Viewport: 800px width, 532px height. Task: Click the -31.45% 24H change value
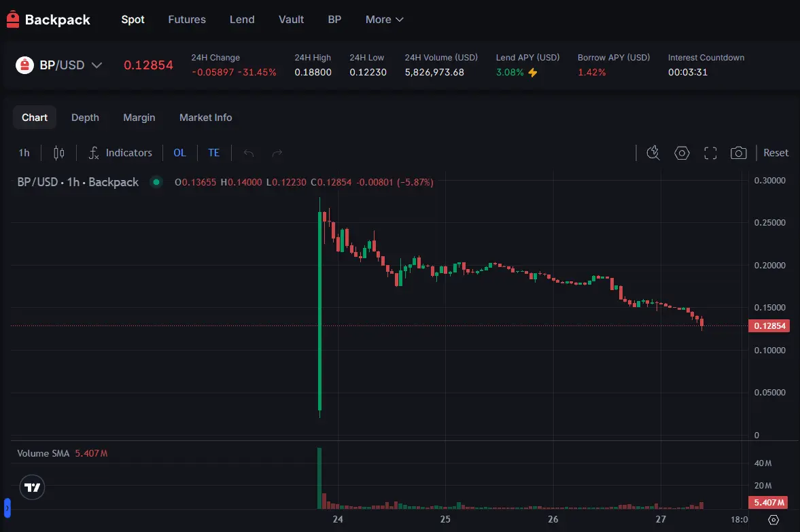coord(257,73)
